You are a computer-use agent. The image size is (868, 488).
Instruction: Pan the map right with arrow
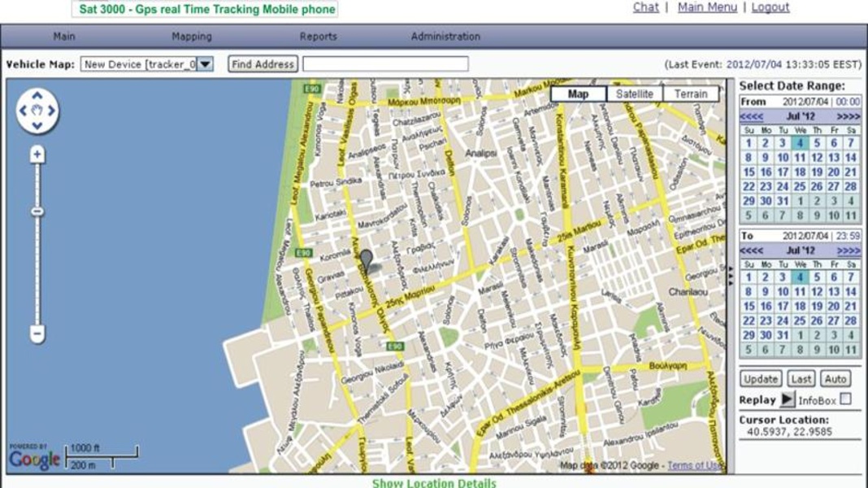(51, 111)
